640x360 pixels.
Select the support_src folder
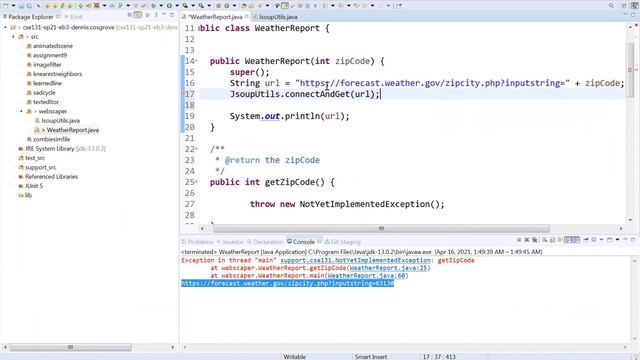click(37, 167)
